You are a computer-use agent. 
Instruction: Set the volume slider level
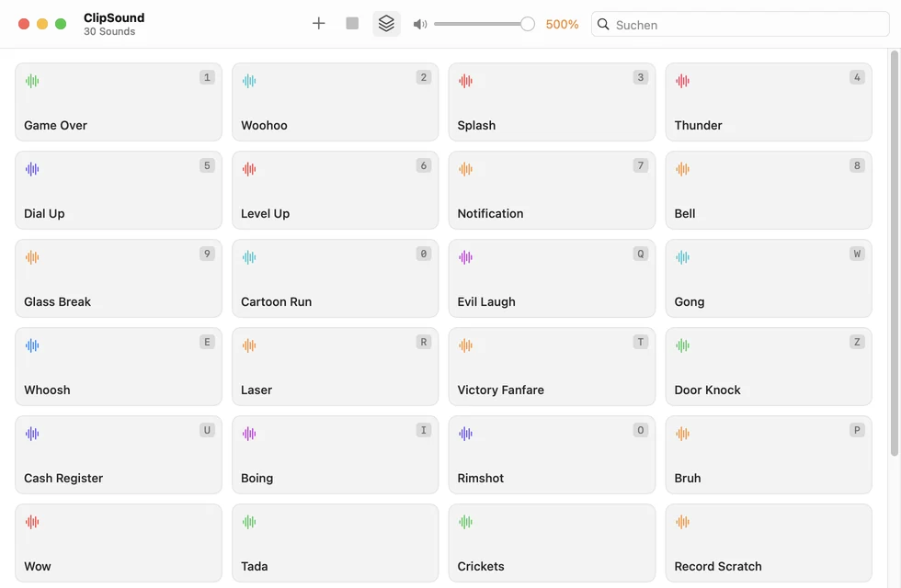485,24
